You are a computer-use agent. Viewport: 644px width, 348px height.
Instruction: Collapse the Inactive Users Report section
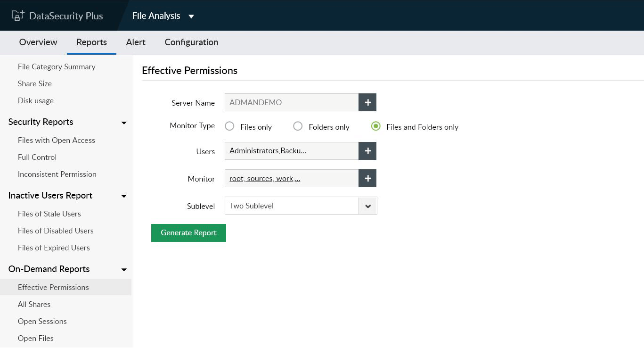(x=124, y=196)
